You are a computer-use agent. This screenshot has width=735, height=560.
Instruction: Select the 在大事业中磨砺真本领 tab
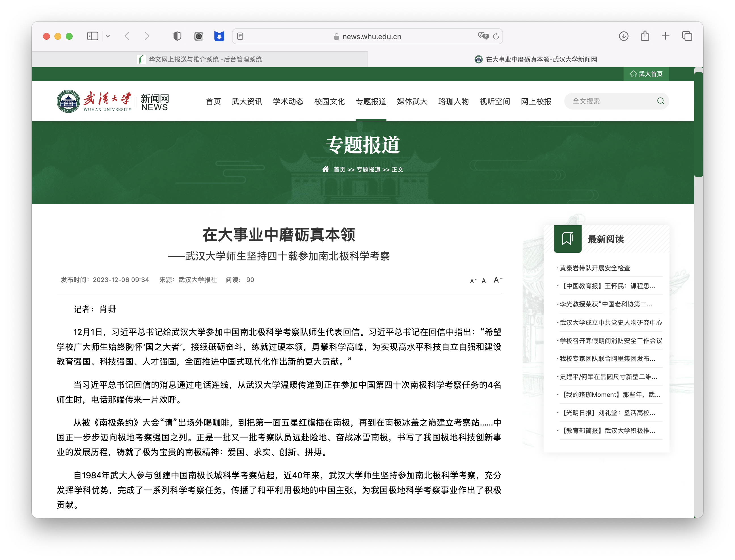tap(535, 59)
